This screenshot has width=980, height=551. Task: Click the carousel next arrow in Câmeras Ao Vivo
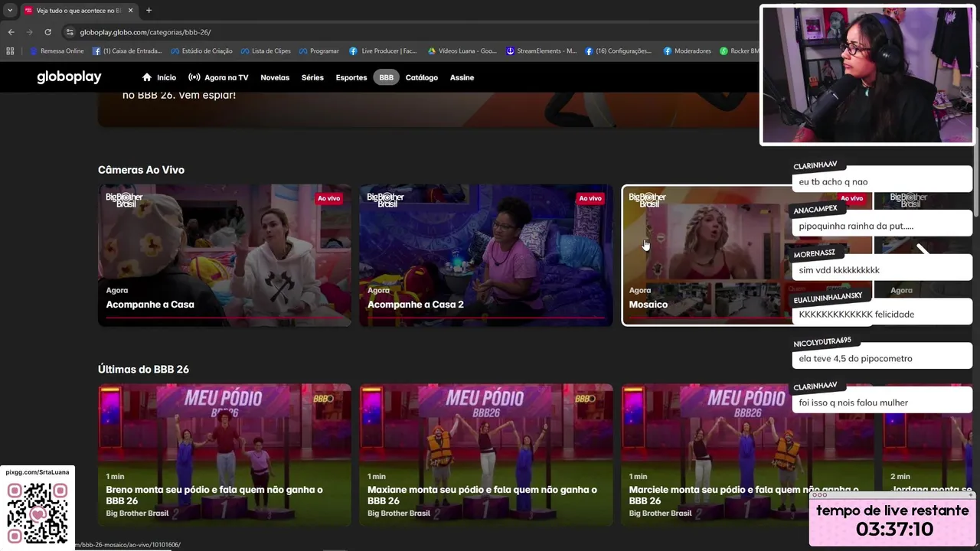[x=923, y=250]
